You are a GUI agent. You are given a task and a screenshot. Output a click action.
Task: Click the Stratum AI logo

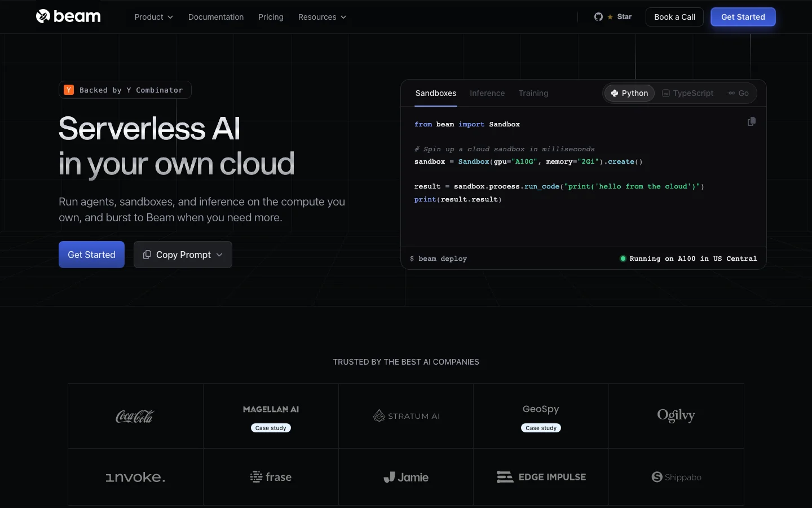406,416
